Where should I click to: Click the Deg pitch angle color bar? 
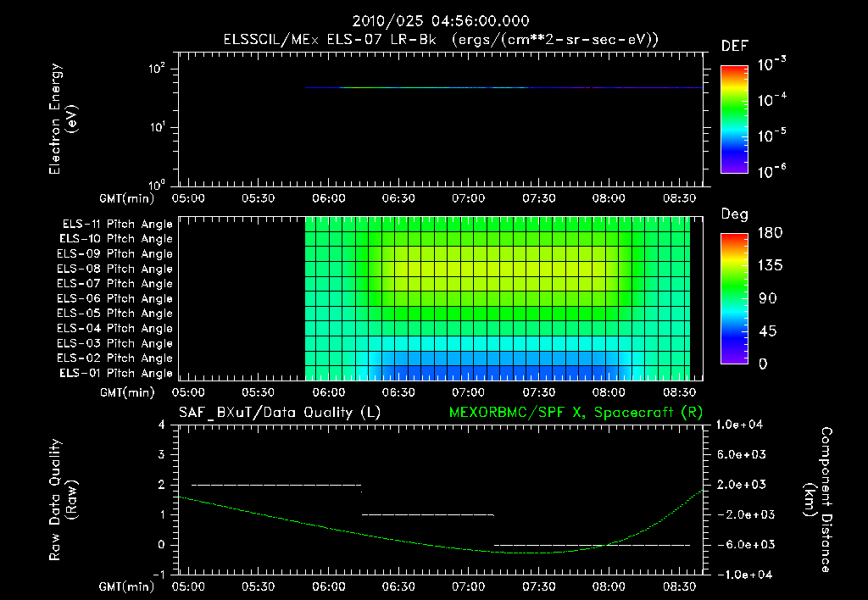pos(734,298)
